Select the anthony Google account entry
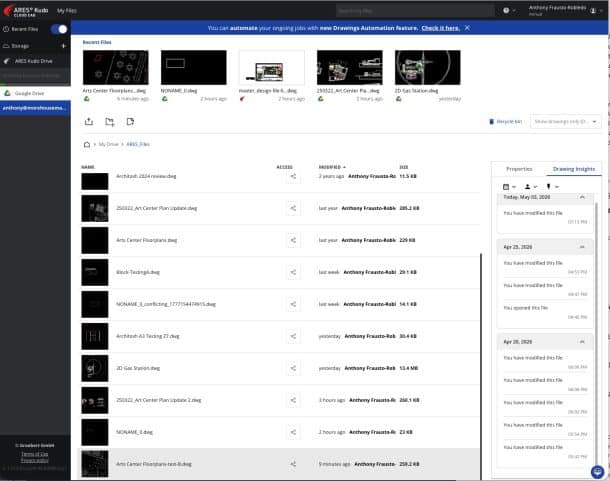Image resolution: width=610 pixels, height=481 pixels. (x=35, y=108)
